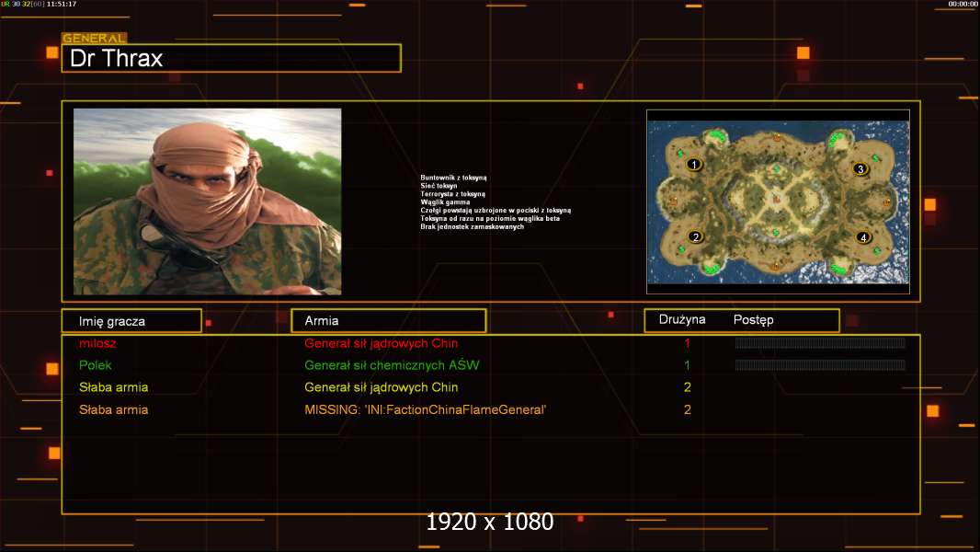Image resolution: width=980 pixels, height=552 pixels.
Task: Click yellow Generał sił jądrowych Chin entry
Action: [382, 387]
